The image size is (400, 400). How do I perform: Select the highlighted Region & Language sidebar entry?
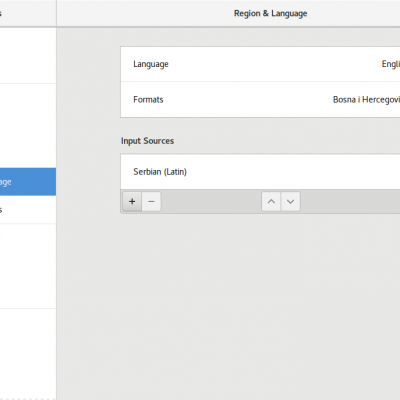(28, 182)
